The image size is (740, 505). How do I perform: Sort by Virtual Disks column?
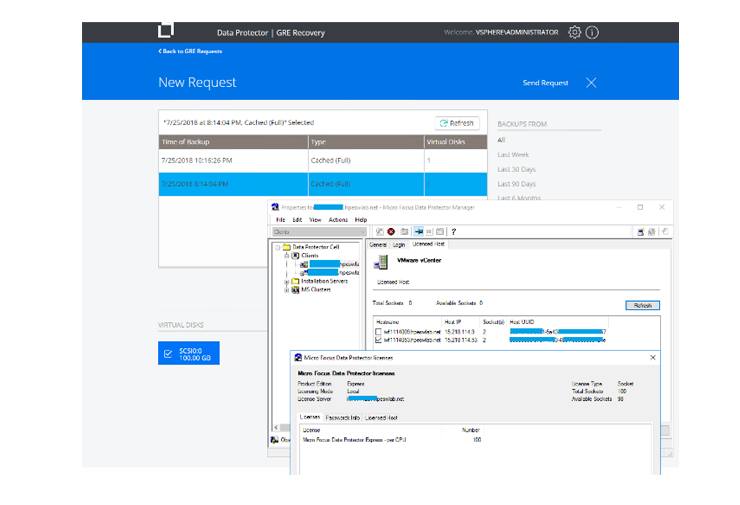click(x=455, y=142)
